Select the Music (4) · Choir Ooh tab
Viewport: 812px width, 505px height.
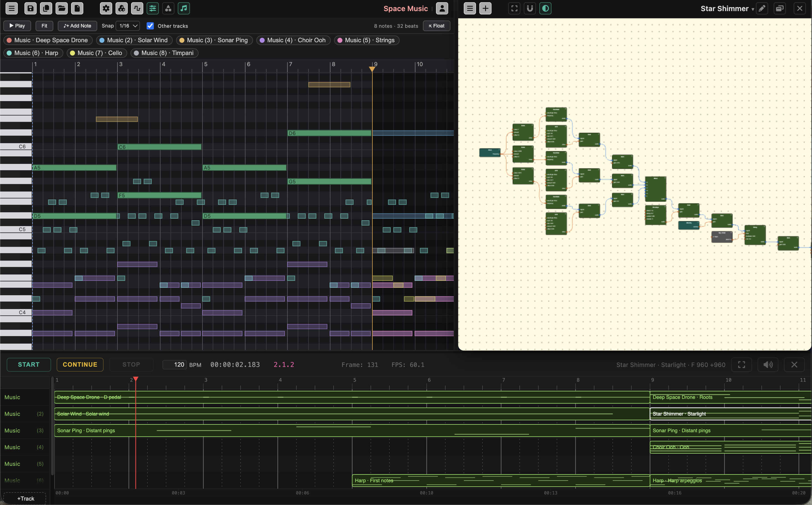[293, 40]
